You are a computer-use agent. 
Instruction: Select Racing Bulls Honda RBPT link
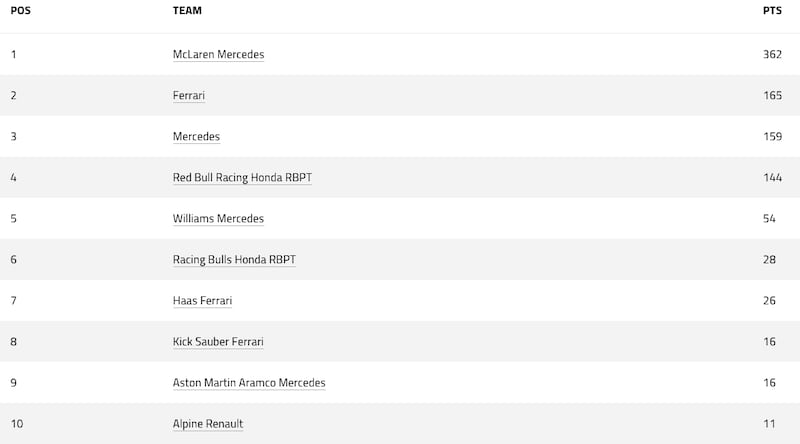[234, 260]
